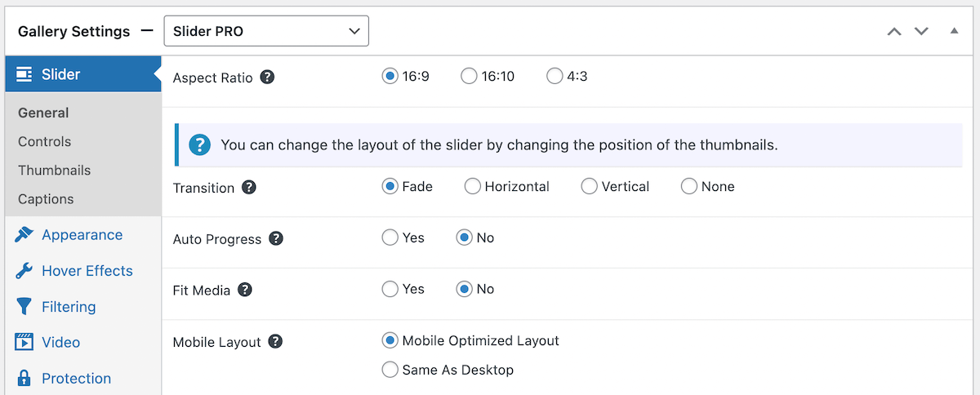Open the Thumbnails settings section
This screenshot has height=395, width=980.
[54, 171]
